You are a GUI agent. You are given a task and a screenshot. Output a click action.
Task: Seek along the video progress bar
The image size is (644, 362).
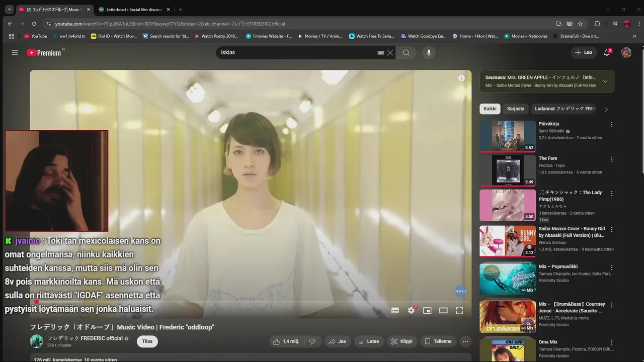coord(251,302)
